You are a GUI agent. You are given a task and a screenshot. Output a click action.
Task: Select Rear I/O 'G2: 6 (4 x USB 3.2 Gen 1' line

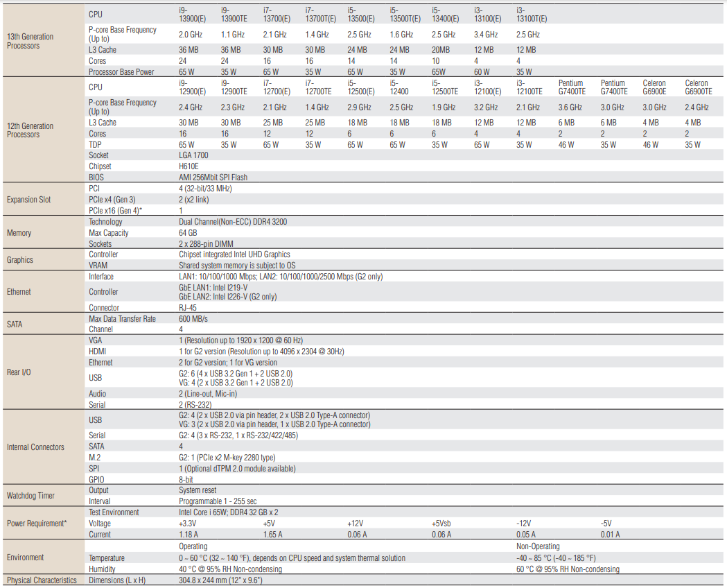pyautogui.click(x=236, y=374)
